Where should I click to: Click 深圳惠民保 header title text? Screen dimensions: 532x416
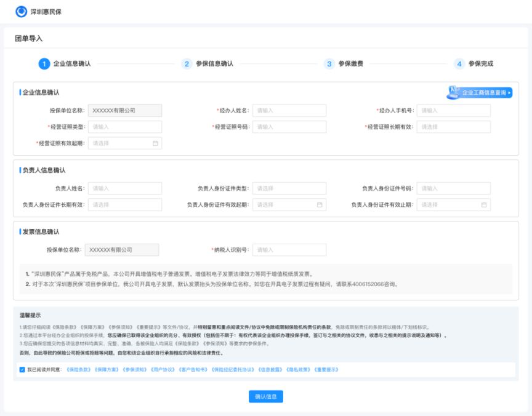click(46, 12)
